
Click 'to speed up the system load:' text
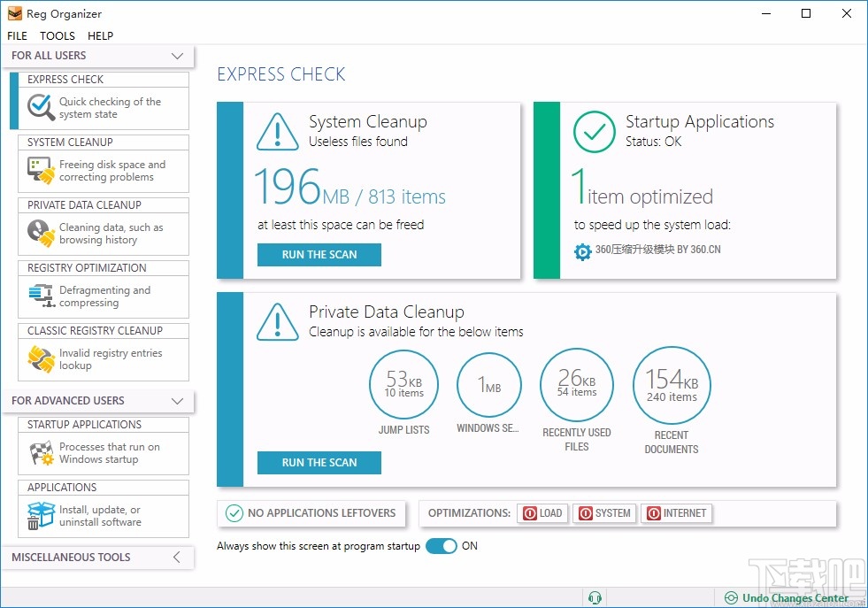653,225
